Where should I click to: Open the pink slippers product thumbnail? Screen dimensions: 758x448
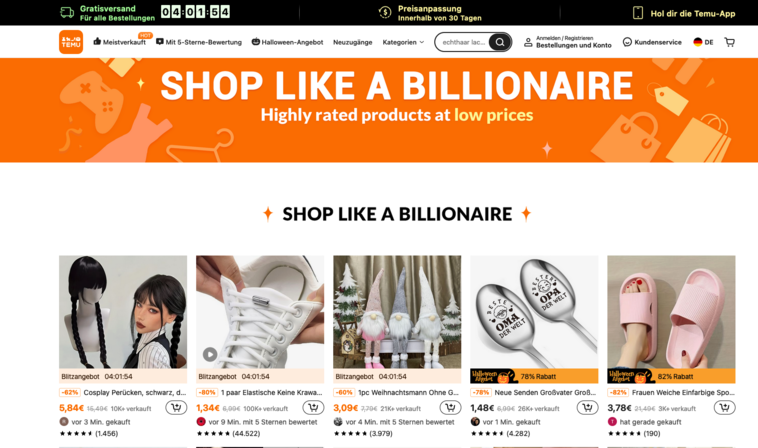point(671,312)
